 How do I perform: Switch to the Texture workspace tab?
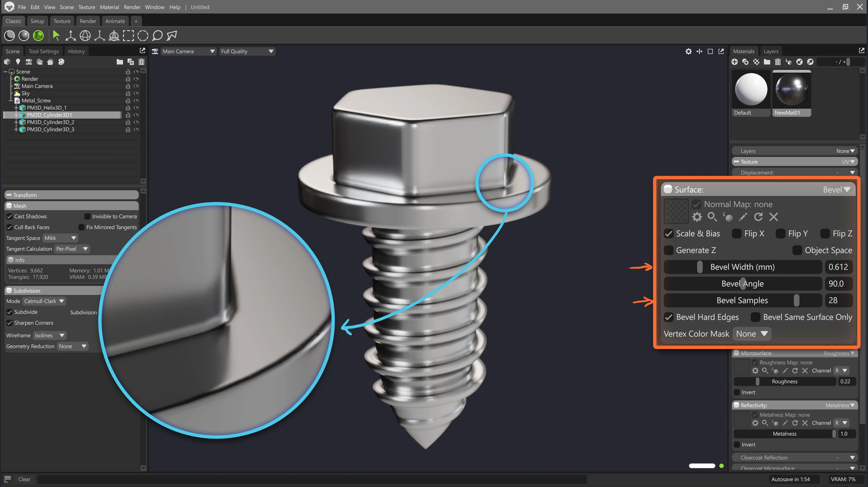[x=62, y=21]
